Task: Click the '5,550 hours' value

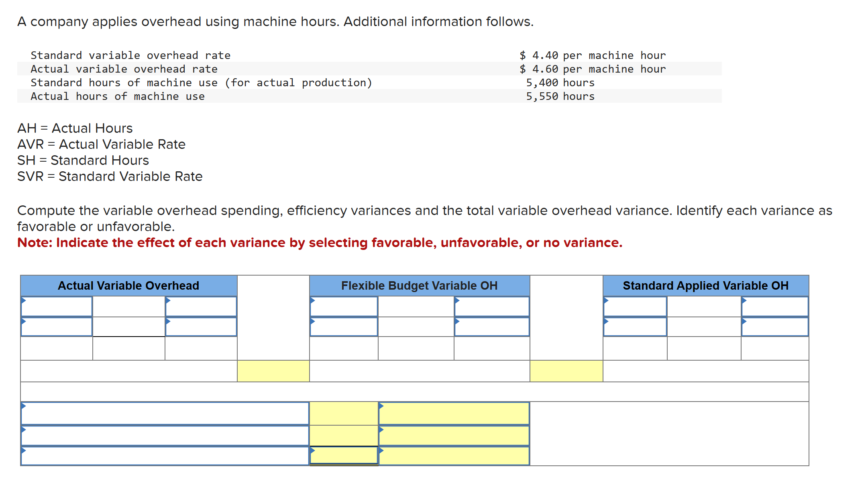Action: (560, 96)
